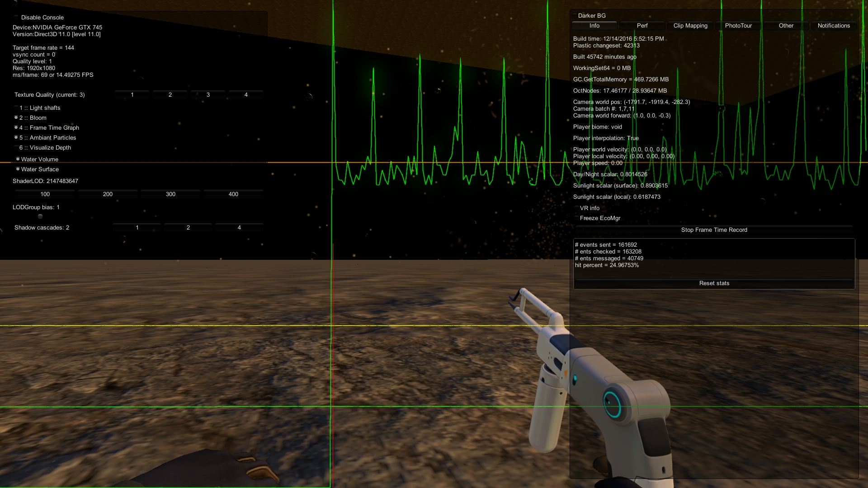The width and height of the screenshot is (868, 488).
Task: Click the 'Plastic changeset: 42313' text
Action: coord(606,45)
